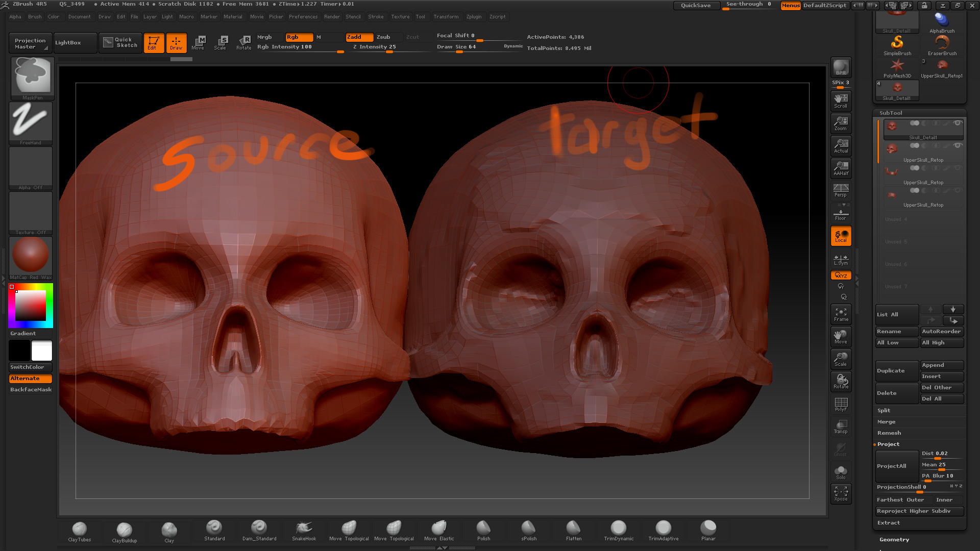The image size is (980, 551).
Task: Click the Frame view icon
Action: [841, 314]
